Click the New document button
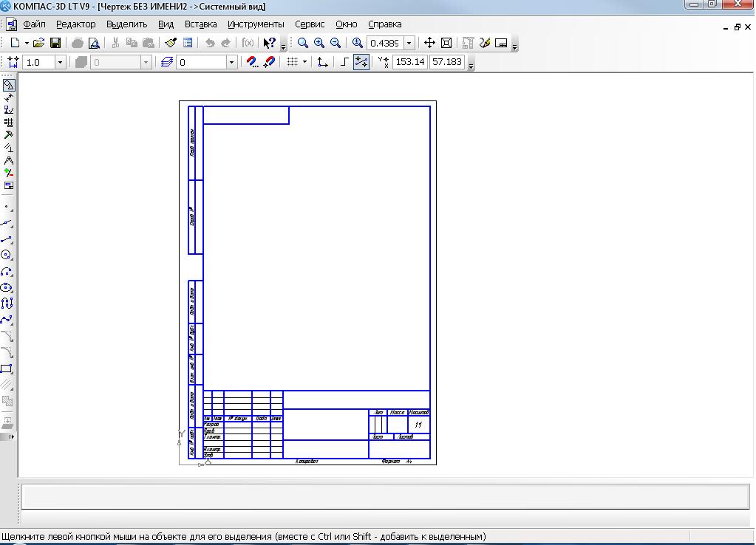756x545 pixels. coord(15,43)
